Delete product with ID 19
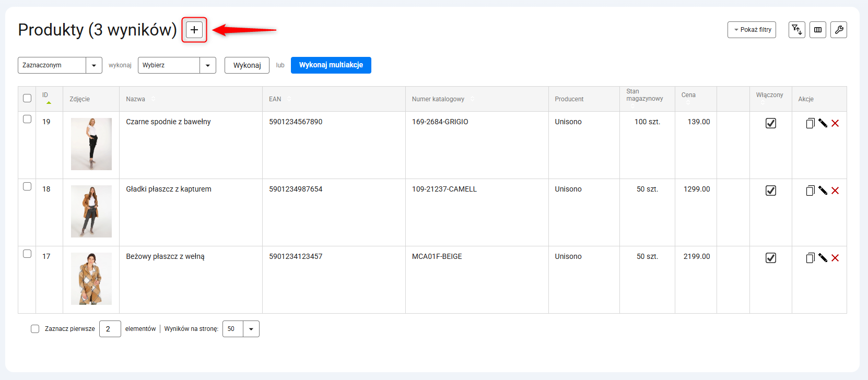This screenshot has height=380, width=868. [835, 123]
